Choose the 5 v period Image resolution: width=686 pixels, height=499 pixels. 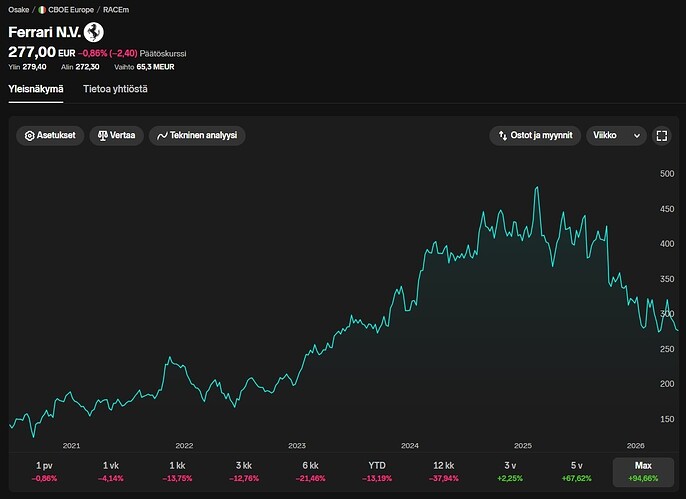click(577, 471)
